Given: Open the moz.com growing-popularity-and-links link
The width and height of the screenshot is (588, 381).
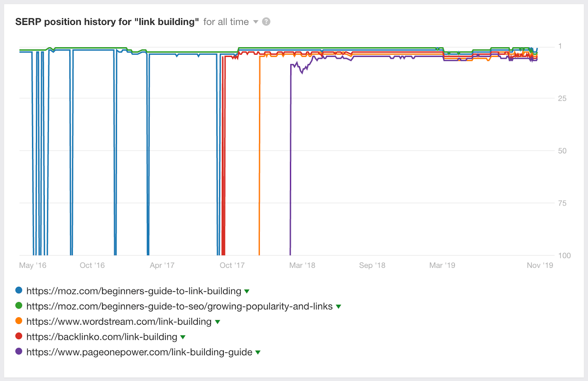Looking at the screenshot, I should (x=179, y=306).
